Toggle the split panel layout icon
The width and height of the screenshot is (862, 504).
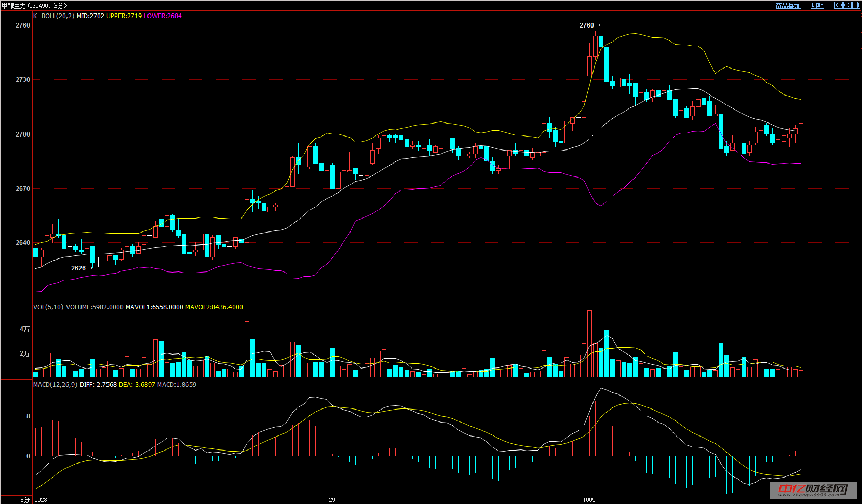[856, 5]
